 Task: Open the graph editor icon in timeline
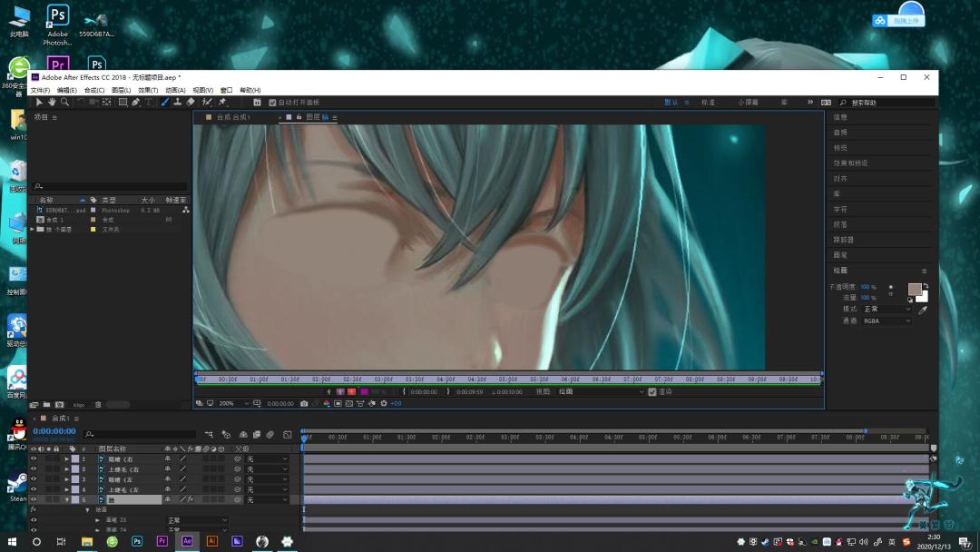click(x=288, y=434)
